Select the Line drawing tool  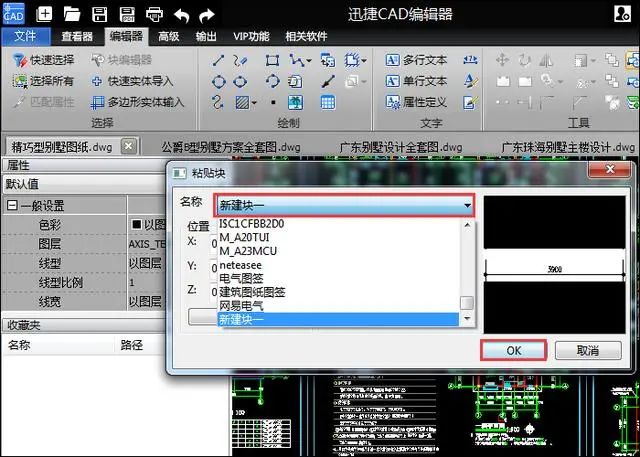click(218, 61)
